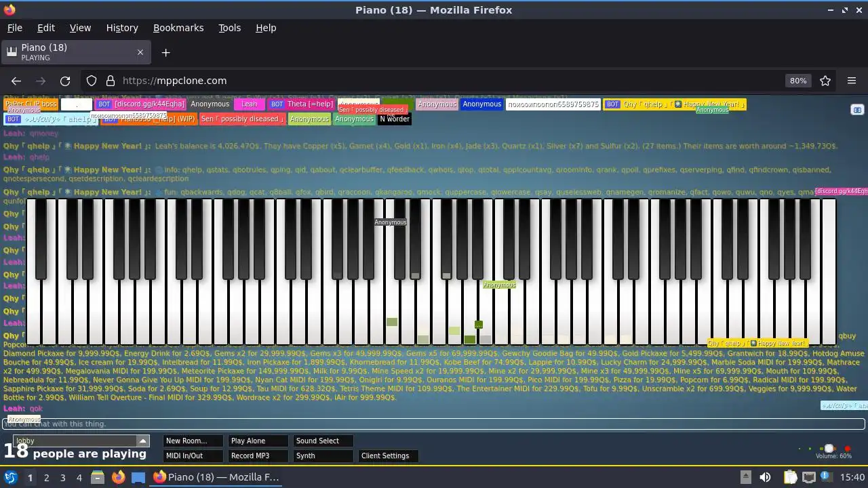Viewport: 868px width, 488px height.
Task: Select the Piano (18) browser tab
Action: [x=75, y=52]
